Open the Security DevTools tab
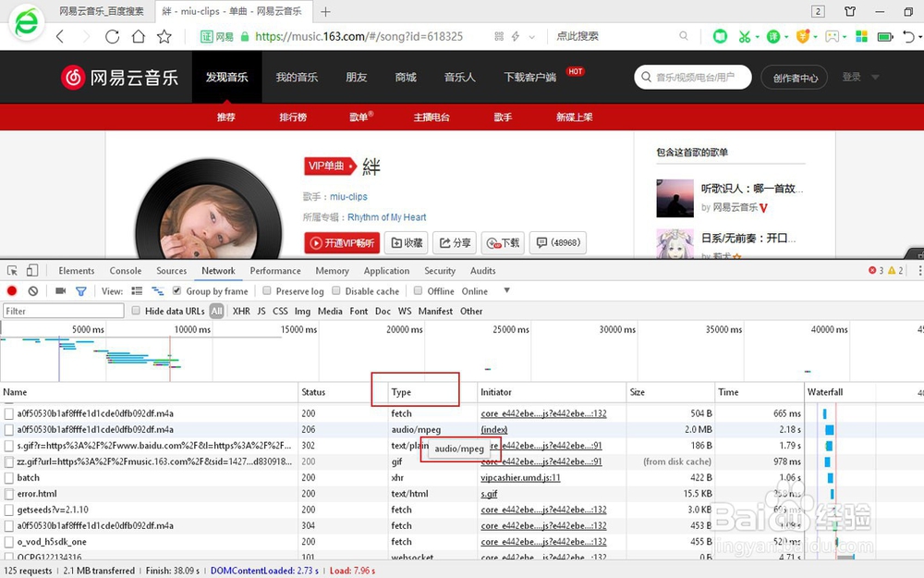The width and height of the screenshot is (924, 578). pos(440,271)
